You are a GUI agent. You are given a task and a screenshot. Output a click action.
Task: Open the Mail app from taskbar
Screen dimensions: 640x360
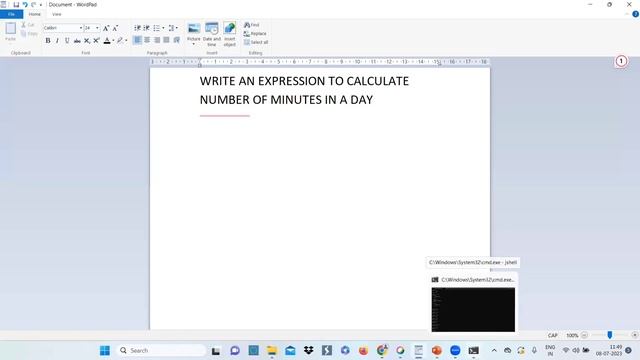(x=290, y=350)
